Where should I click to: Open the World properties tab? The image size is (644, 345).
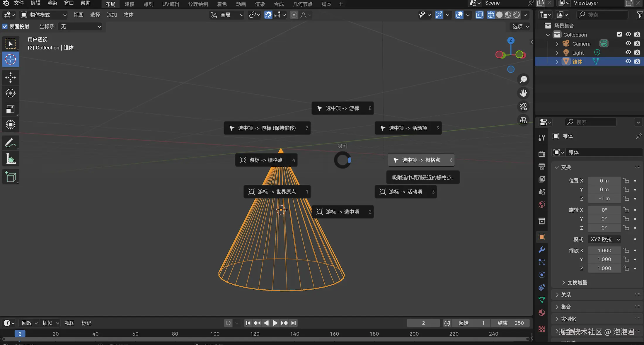point(542,204)
